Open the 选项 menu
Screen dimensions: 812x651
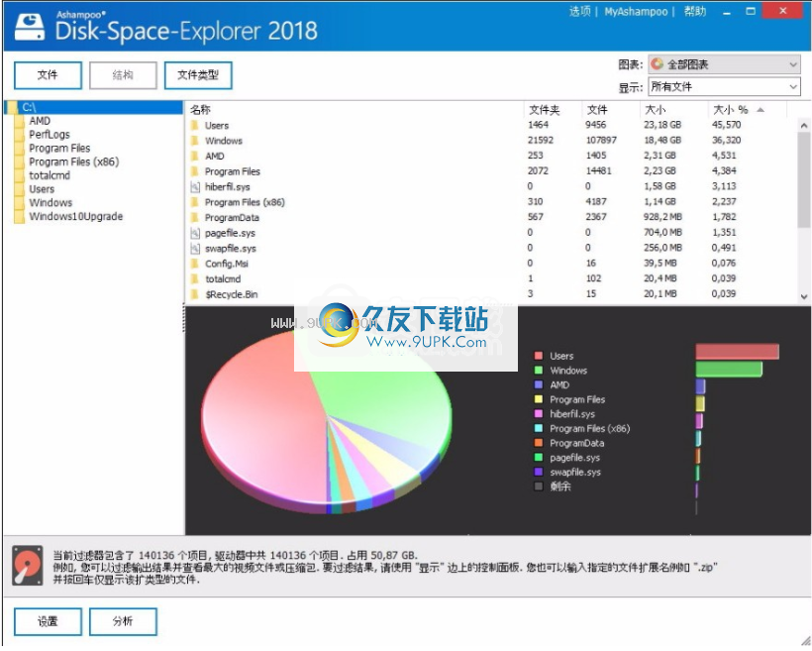tap(579, 12)
